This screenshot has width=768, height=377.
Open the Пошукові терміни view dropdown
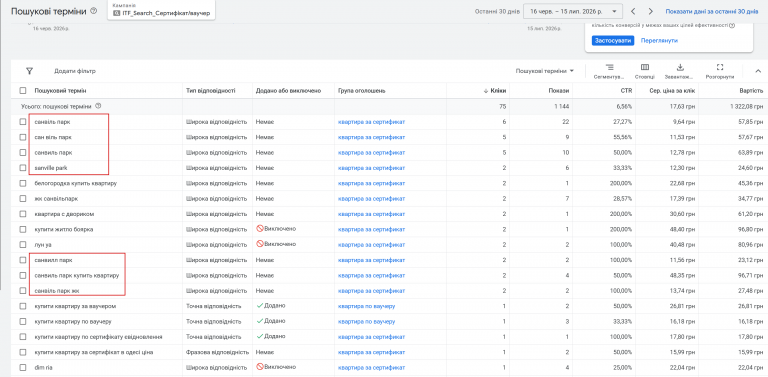click(x=545, y=71)
